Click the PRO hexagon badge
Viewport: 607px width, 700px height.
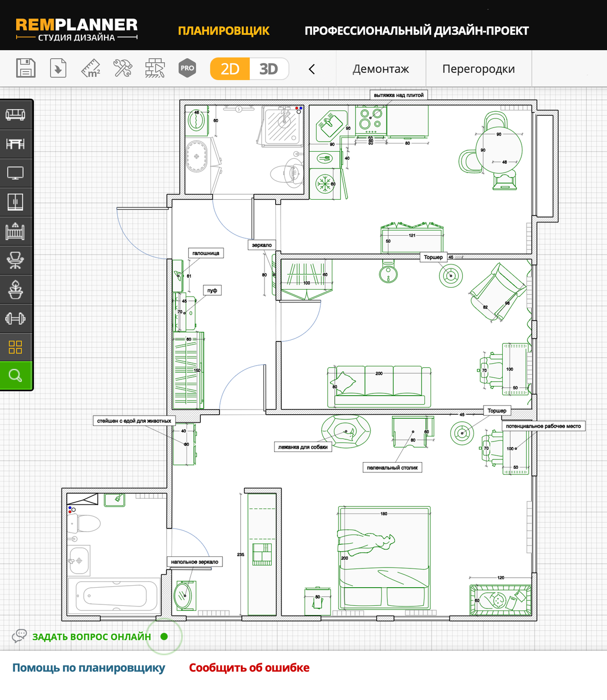point(187,68)
